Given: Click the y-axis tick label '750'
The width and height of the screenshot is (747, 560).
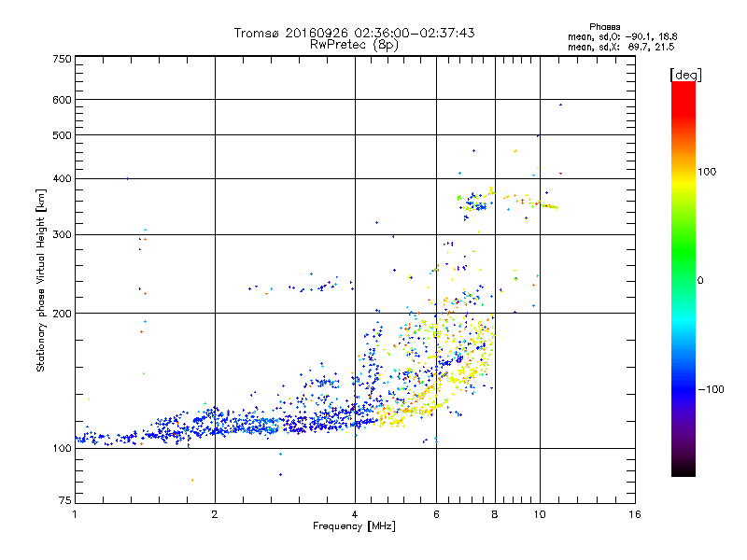Looking at the screenshot, I should tap(63, 59).
